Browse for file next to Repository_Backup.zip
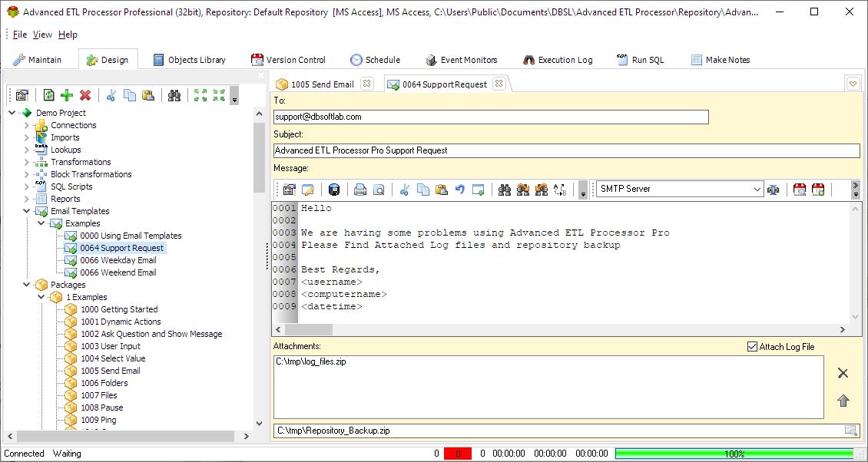The width and height of the screenshot is (868, 462). (851, 431)
